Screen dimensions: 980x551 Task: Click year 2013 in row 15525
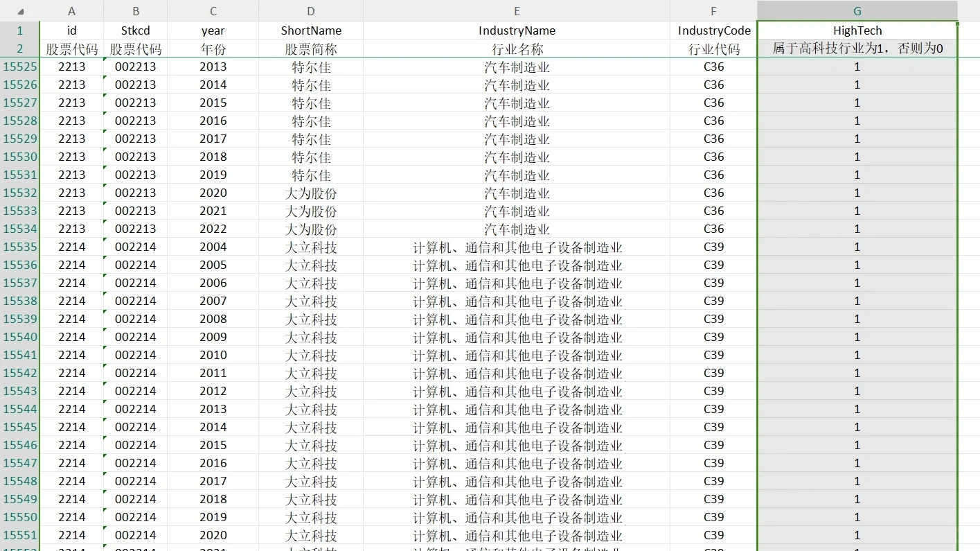pos(213,67)
